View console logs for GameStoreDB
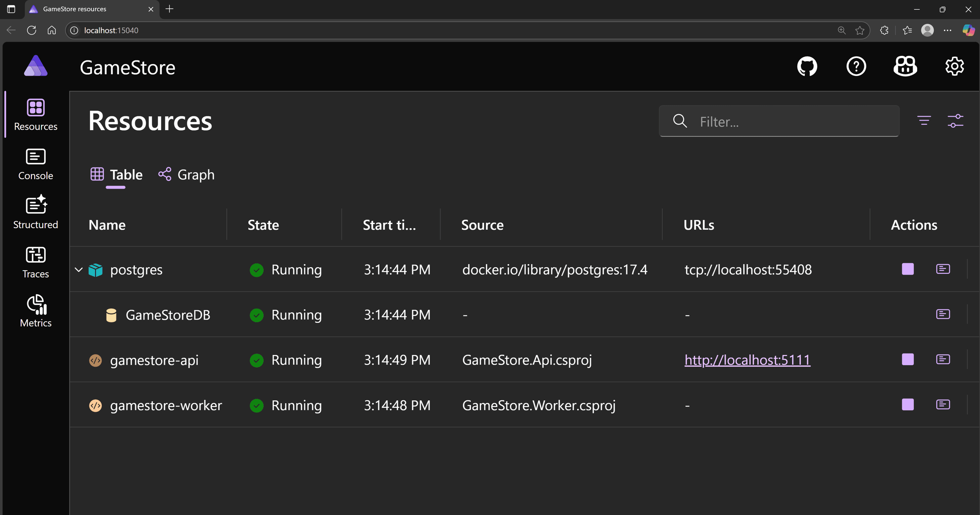 coord(943,314)
